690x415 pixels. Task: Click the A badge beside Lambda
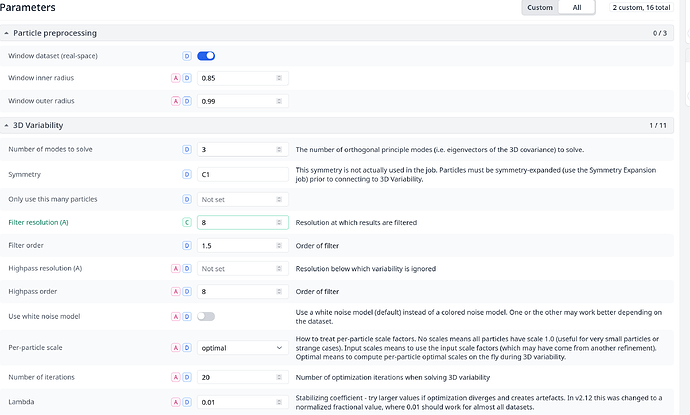coord(175,400)
